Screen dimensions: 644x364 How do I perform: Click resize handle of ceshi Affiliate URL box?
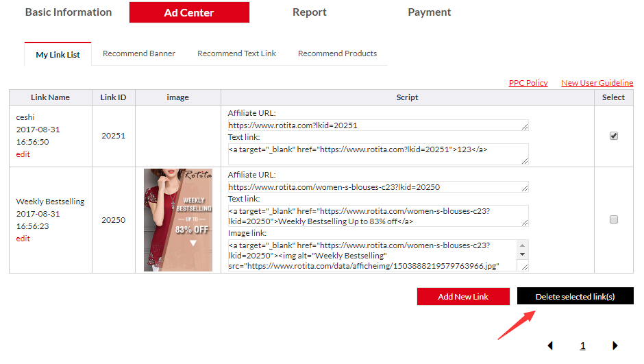point(525,127)
